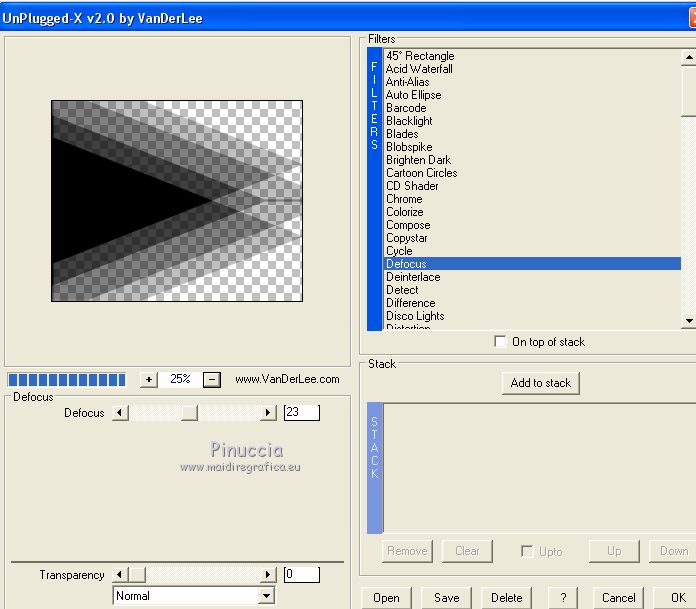This screenshot has width=696, height=609.
Task: Click Defocus slider right arrow
Action: (x=268, y=413)
